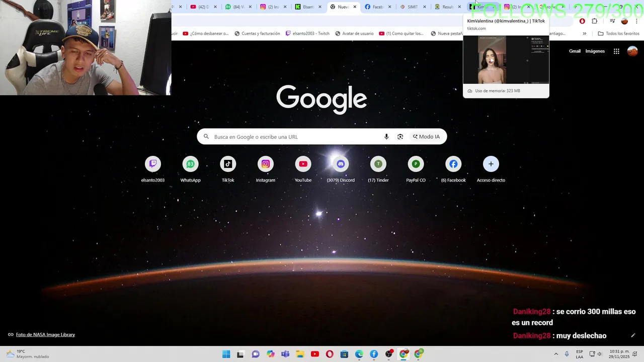644x362 pixels.
Task: Open File Explorer from the taskbar
Action: coord(300,354)
